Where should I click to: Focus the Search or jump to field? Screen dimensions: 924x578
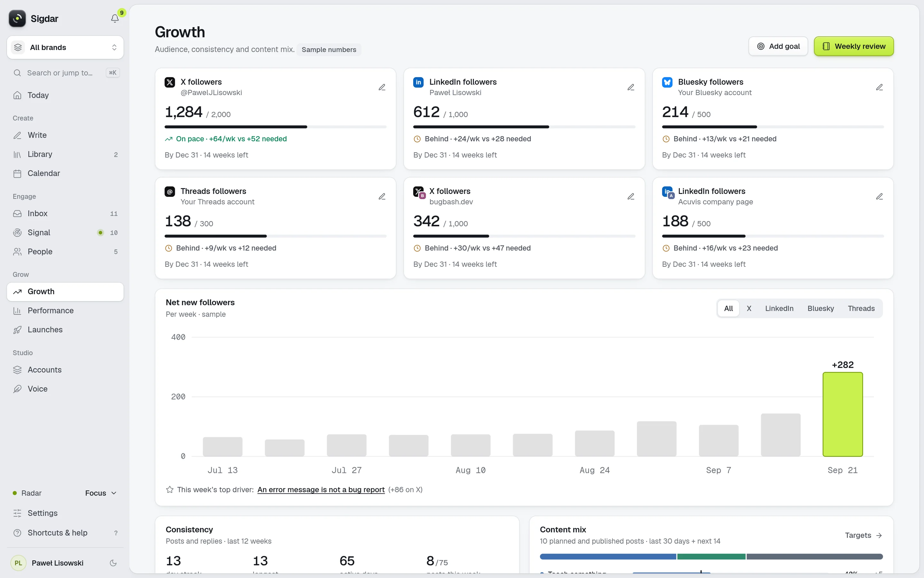click(x=65, y=73)
